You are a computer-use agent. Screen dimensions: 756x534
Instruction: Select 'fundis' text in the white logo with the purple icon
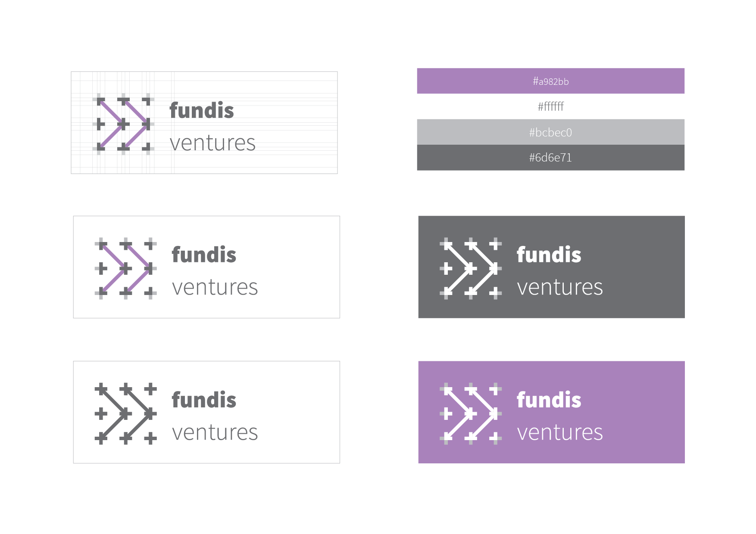coord(204,255)
